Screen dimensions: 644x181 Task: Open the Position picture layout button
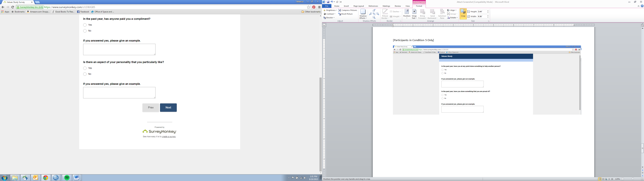pyautogui.click(x=407, y=14)
